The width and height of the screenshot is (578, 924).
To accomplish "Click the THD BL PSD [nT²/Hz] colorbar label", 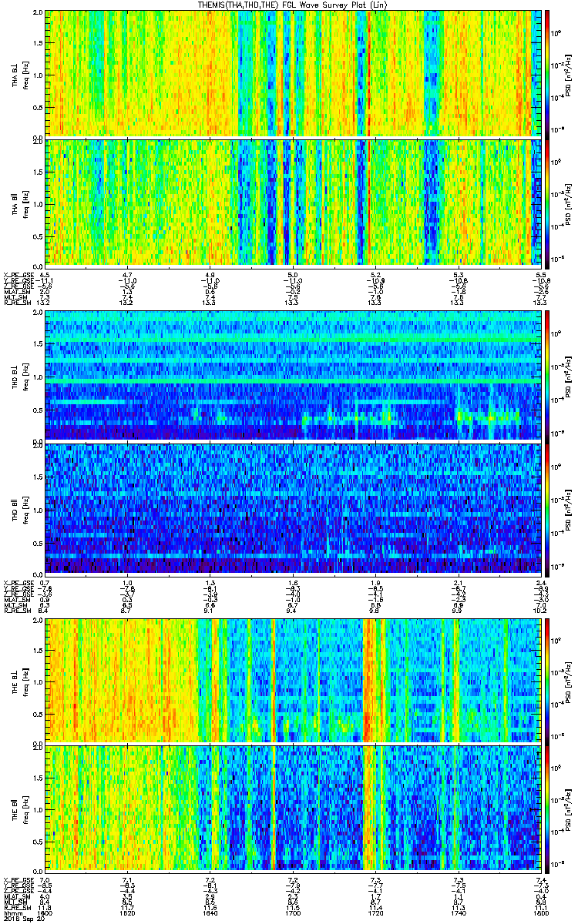I will (x=568, y=376).
